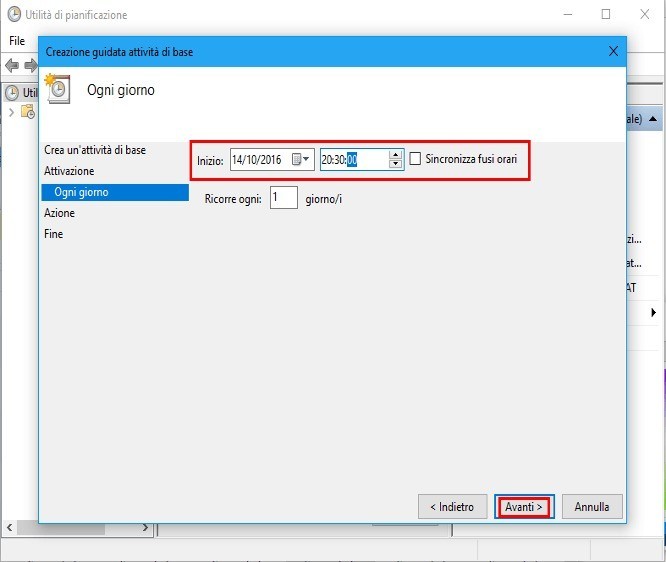Select the Attivazione wizard step
666x562 pixels.
[x=69, y=171]
